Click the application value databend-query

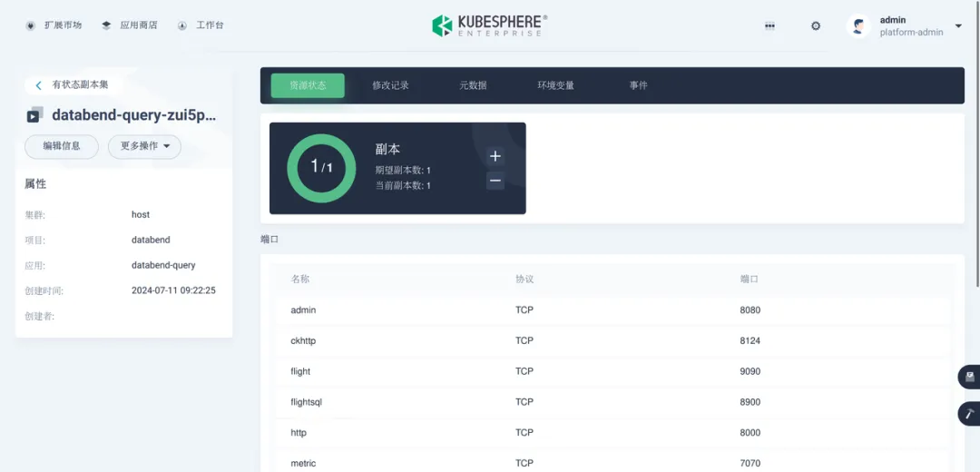coord(163,265)
